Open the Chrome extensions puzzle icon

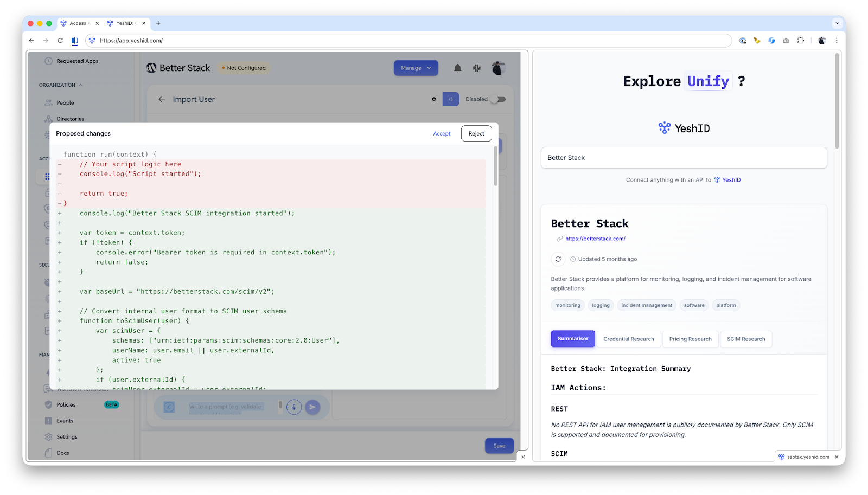[801, 40]
